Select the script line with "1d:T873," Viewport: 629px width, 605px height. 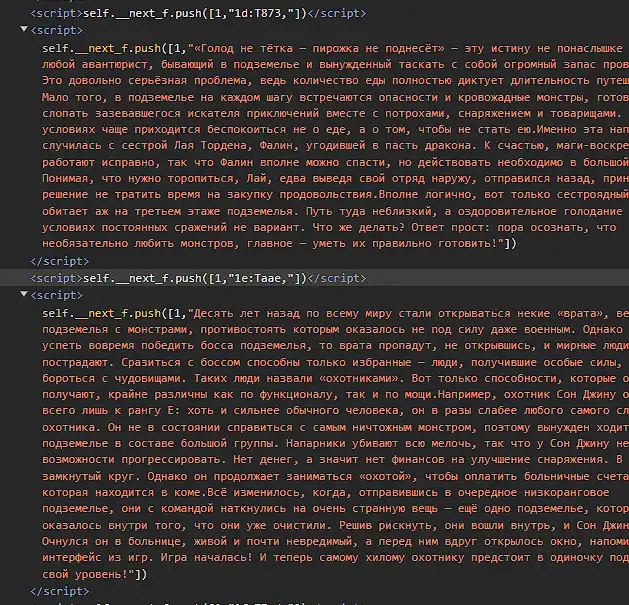[198, 13]
